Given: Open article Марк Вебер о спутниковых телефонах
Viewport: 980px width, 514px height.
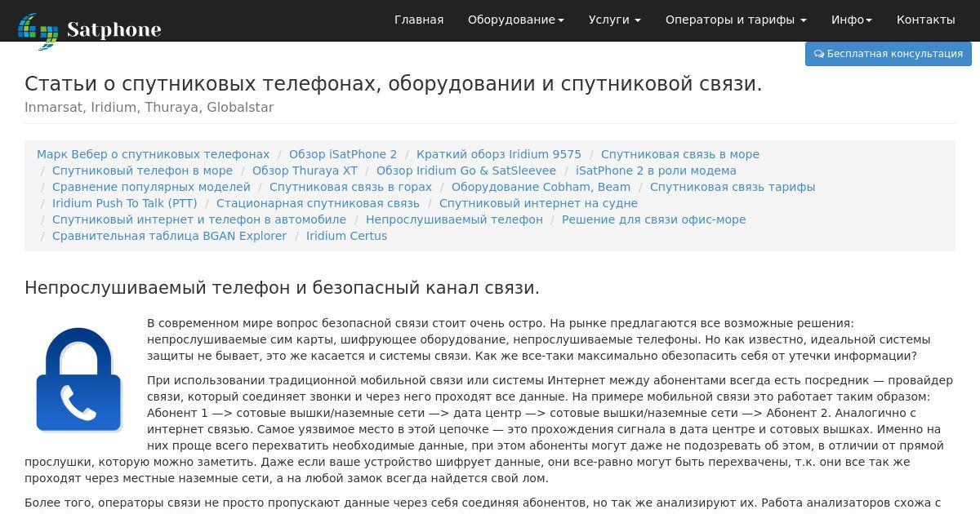Looking at the screenshot, I should pyautogui.click(x=153, y=154).
